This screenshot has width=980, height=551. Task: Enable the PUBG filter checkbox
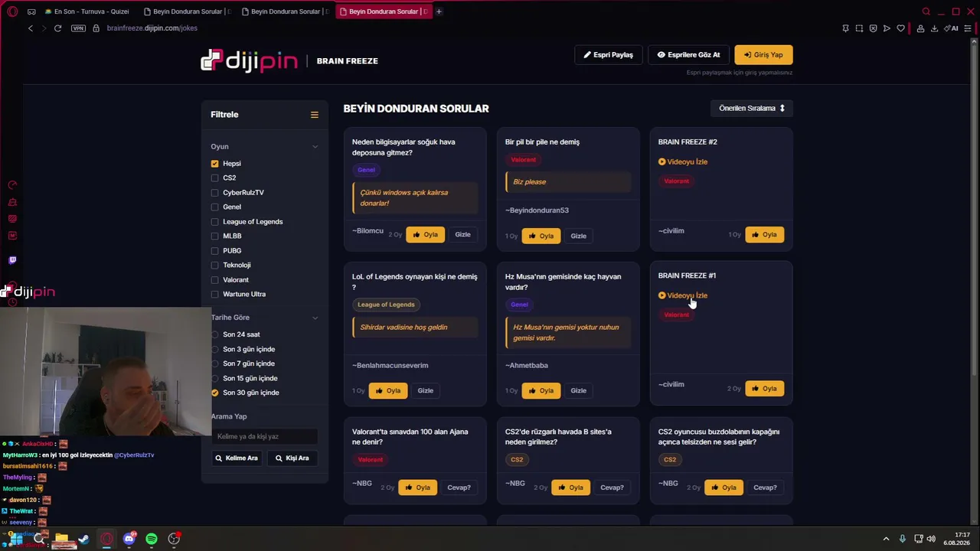pyautogui.click(x=214, y=251)
